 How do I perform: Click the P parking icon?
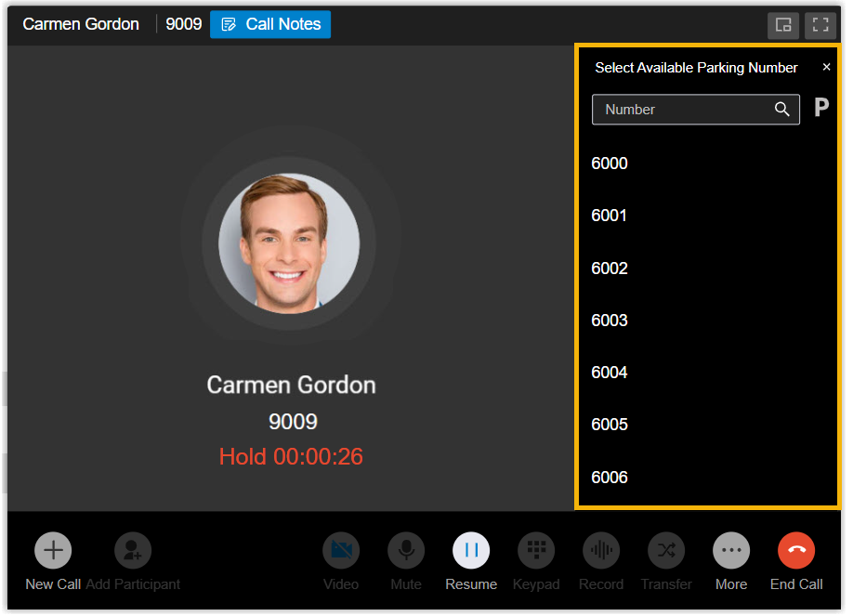[821, 108]
